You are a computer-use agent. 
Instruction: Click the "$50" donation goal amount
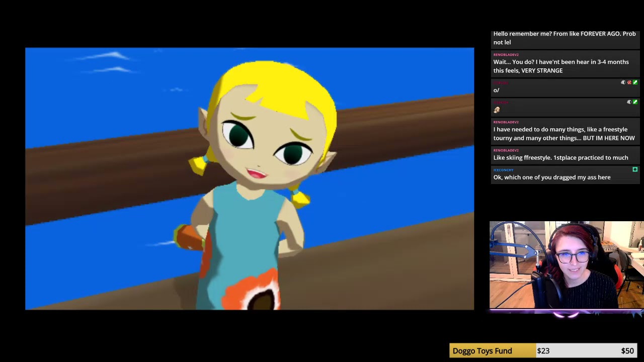click(627, 351)
